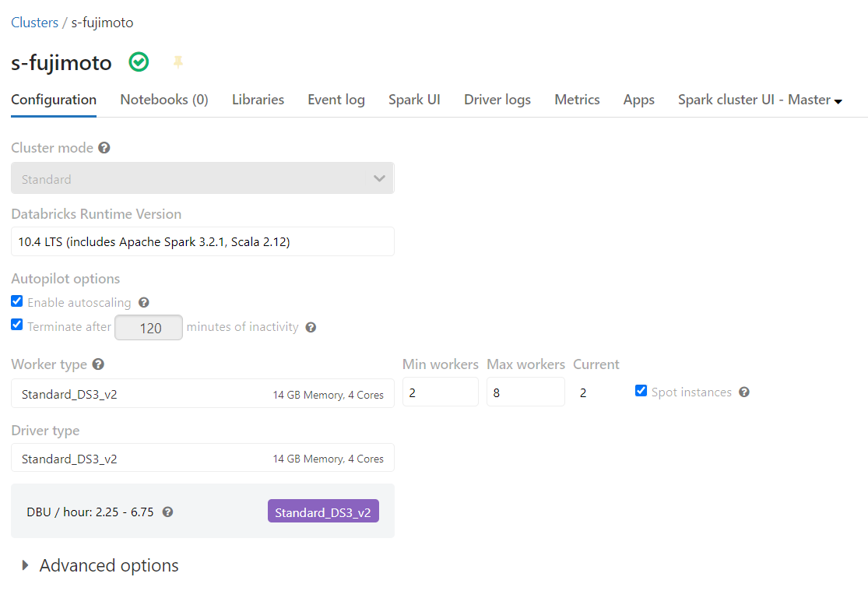Click the DBU / hour: 2.25 - 6.75 text
The image size is (868, 598).
pyautogui.click(x=90, y=512)
